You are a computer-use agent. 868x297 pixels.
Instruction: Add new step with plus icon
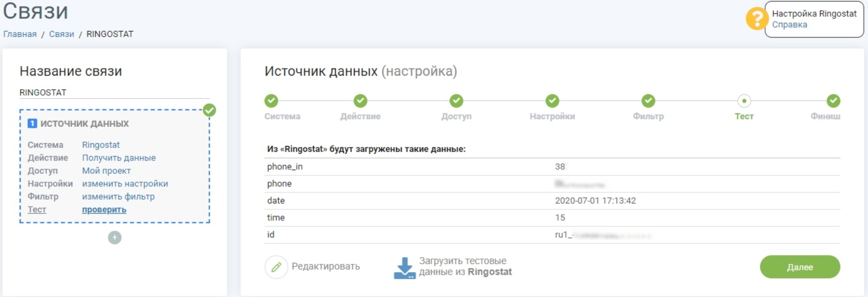click(114, 238)
